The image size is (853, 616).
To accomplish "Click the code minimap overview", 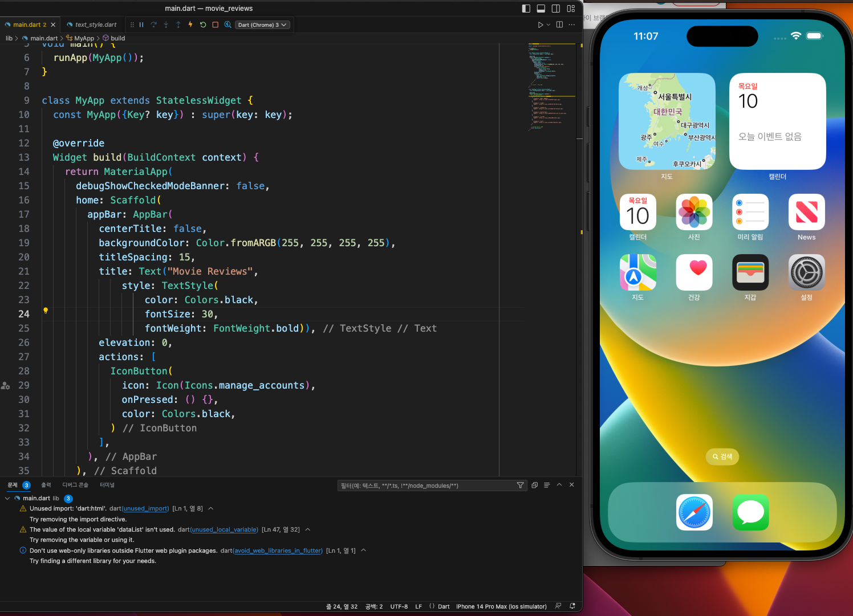I will pos(551,87).
